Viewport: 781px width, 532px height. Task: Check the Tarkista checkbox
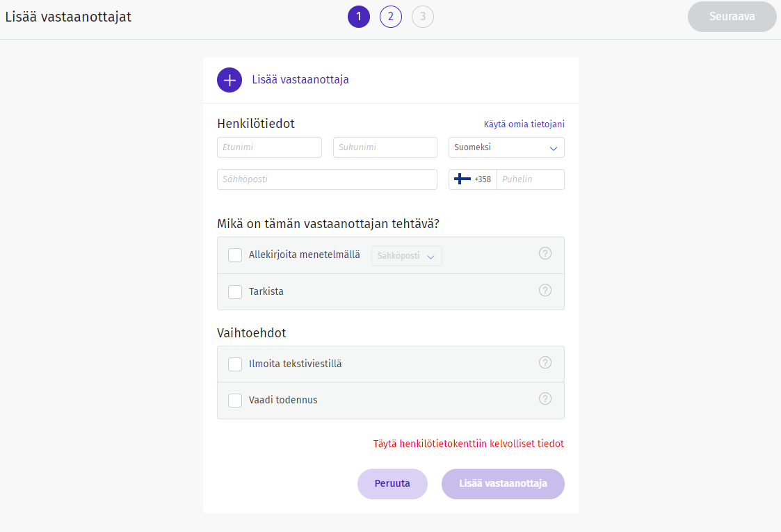click(x=235, y=291)
